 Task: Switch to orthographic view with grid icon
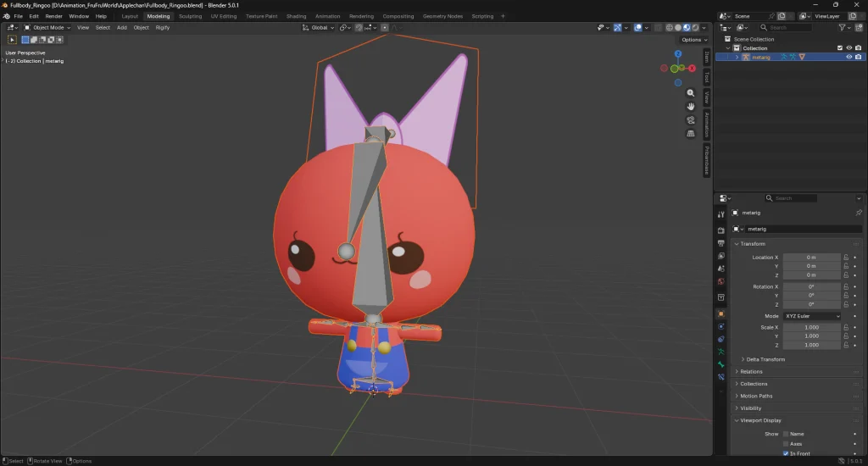(x=690, y=133)
